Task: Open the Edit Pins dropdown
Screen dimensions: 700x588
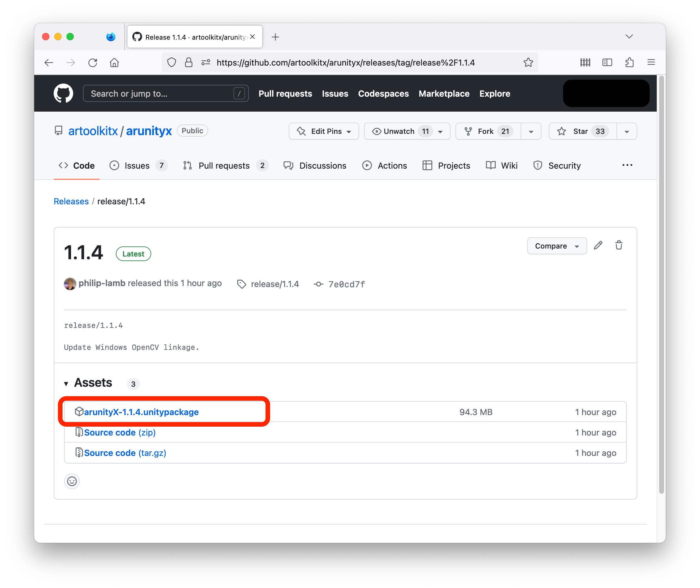Action: (324, 131)
